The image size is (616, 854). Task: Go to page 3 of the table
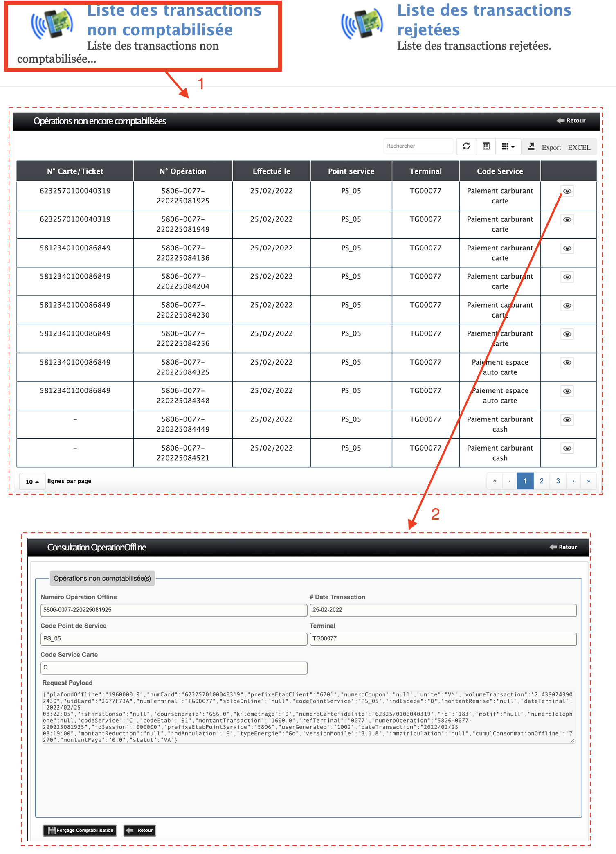pos(558,481)
